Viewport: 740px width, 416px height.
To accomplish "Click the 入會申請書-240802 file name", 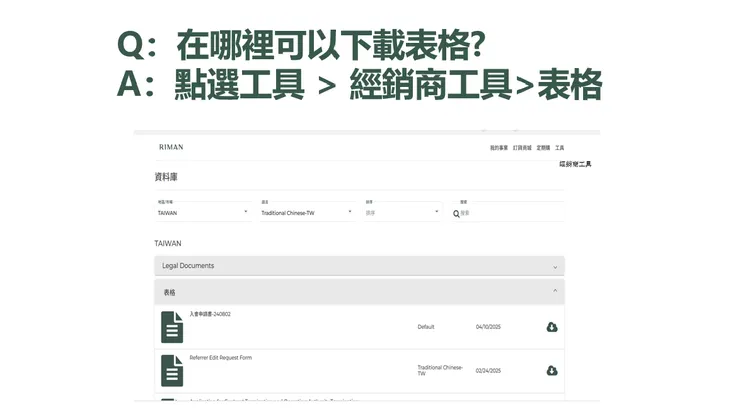I will 210,314.
